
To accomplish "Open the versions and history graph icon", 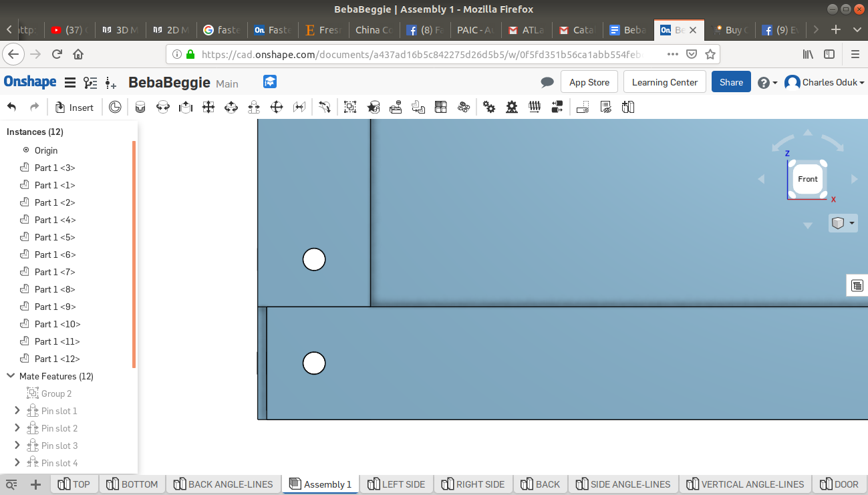I will pos(90,83).
